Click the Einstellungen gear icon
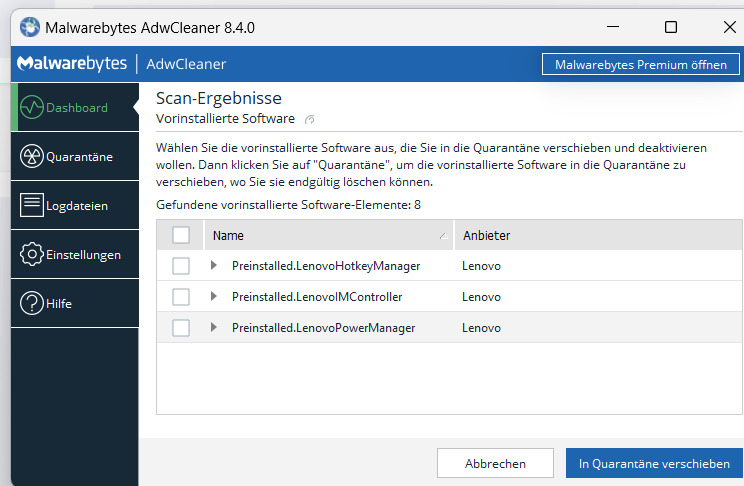Viewport: 744px width, 486px height. (32, 255)
